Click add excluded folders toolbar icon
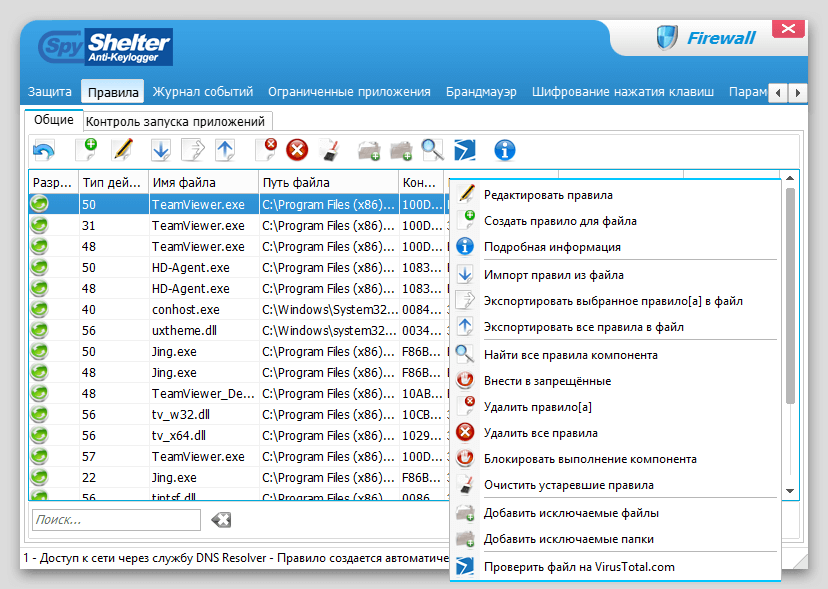Screen dimensions: 828x589 [x=401, y=151]
